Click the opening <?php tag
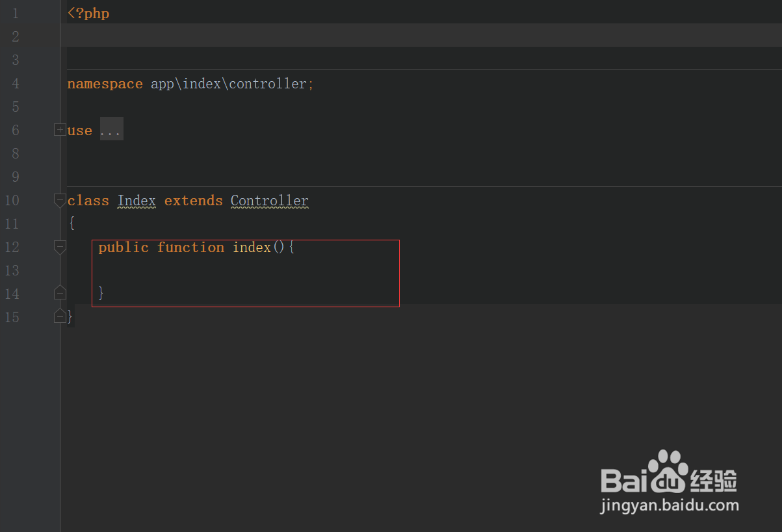This screenshot has width=782, height=532. click(x=88, y=14)
